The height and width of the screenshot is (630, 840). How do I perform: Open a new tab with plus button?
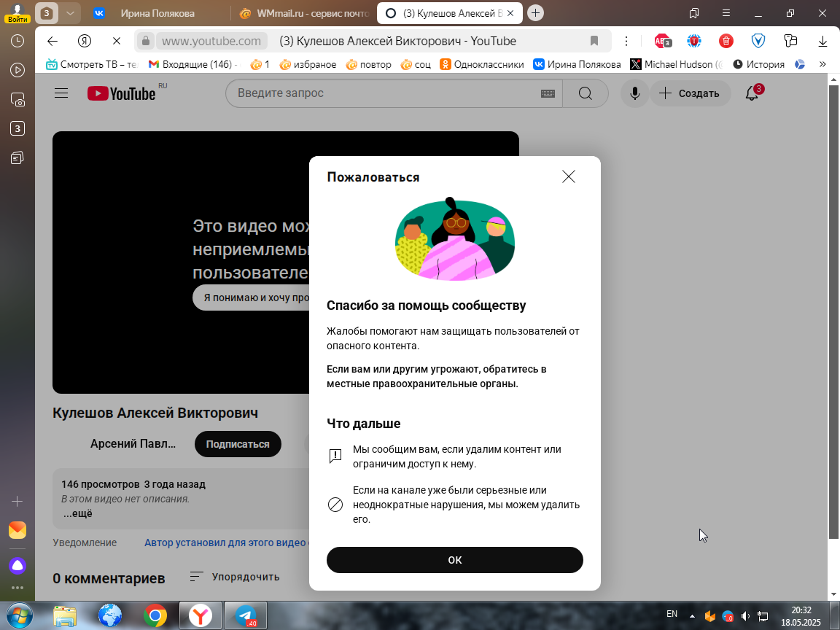point(535,13)
